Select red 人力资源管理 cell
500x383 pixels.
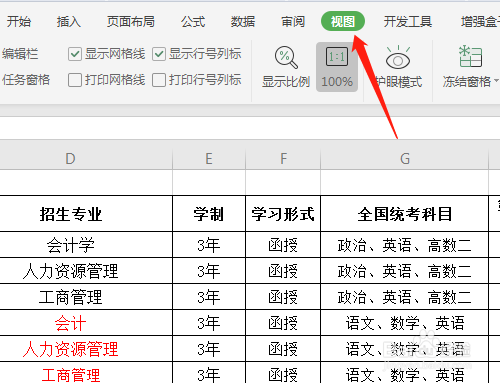(86, 349)
